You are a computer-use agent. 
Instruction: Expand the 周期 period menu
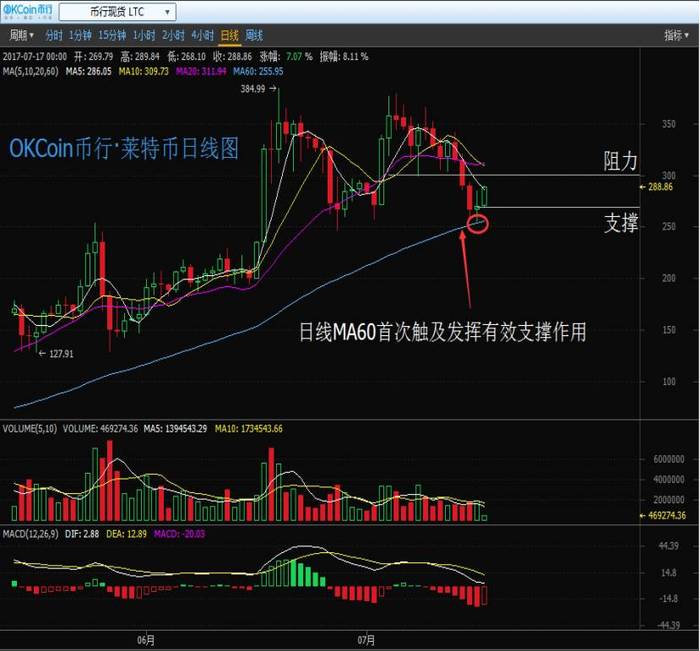21,35
